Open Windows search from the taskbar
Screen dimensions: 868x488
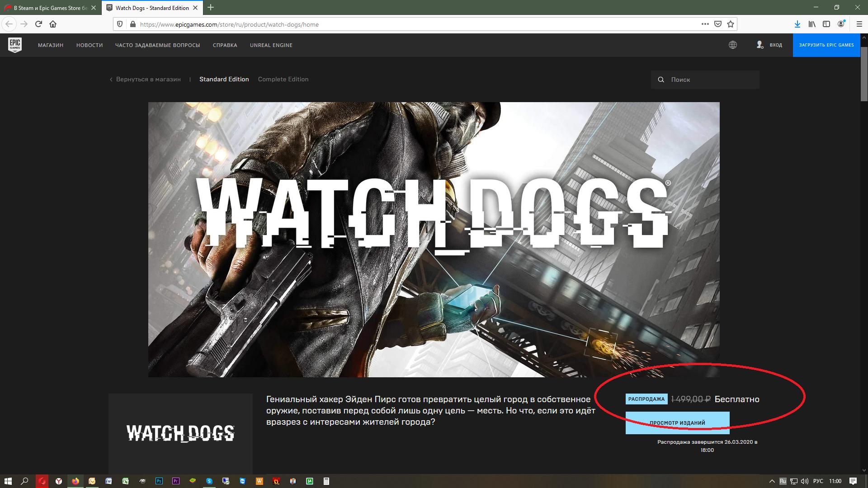pos(25,481)
